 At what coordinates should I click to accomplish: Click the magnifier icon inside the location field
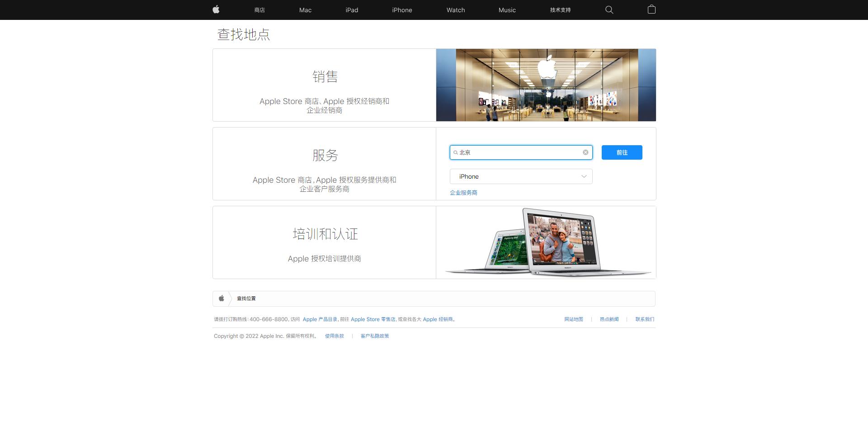coord(455,152)
